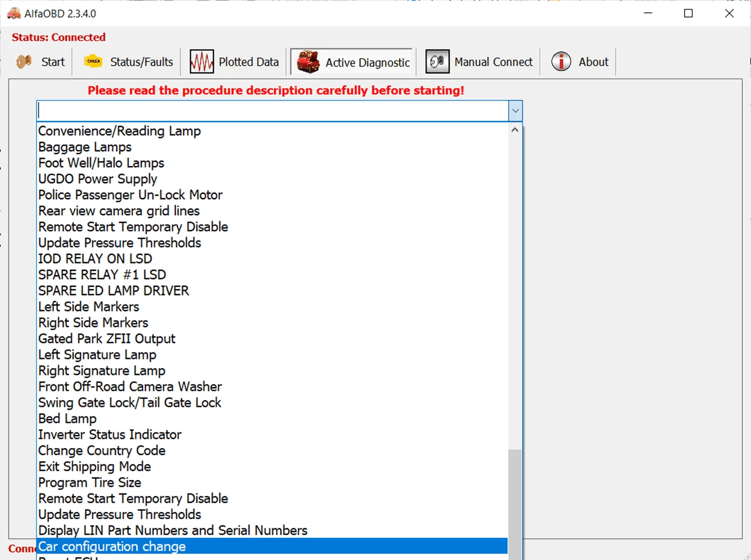Viewport: 751px width, 560px height.
Task: Select SPARE LED LAMP DRIVER
Action: pyautogui.click(x=272, y=290)
